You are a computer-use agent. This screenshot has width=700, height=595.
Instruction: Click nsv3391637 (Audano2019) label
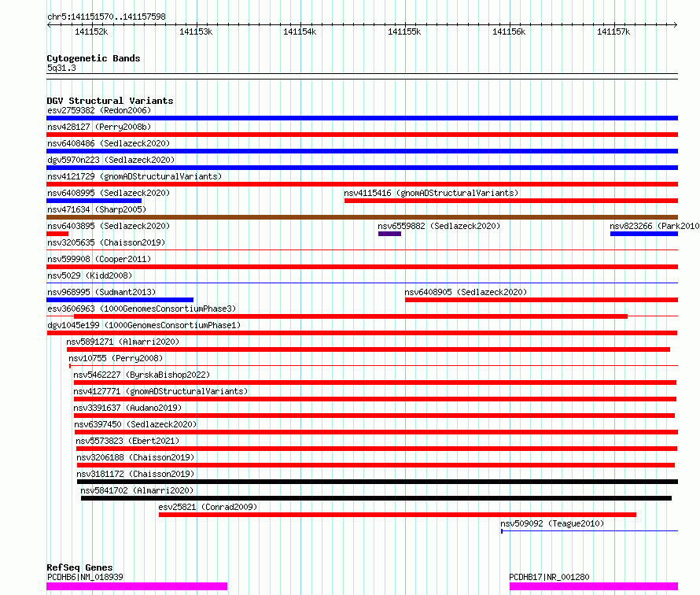click(x=127, y=408)
